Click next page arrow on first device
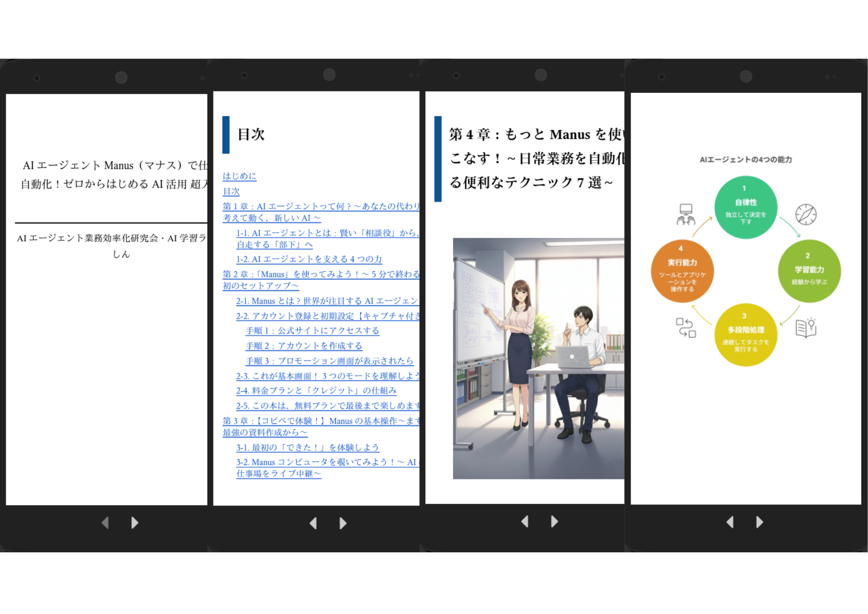The width and height of the screenshot is (868, 614). point(135,523)
